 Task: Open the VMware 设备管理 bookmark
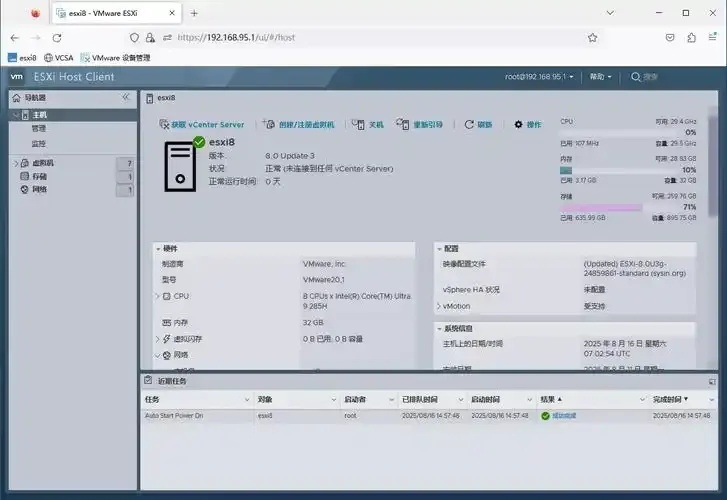tap(115, 58)
